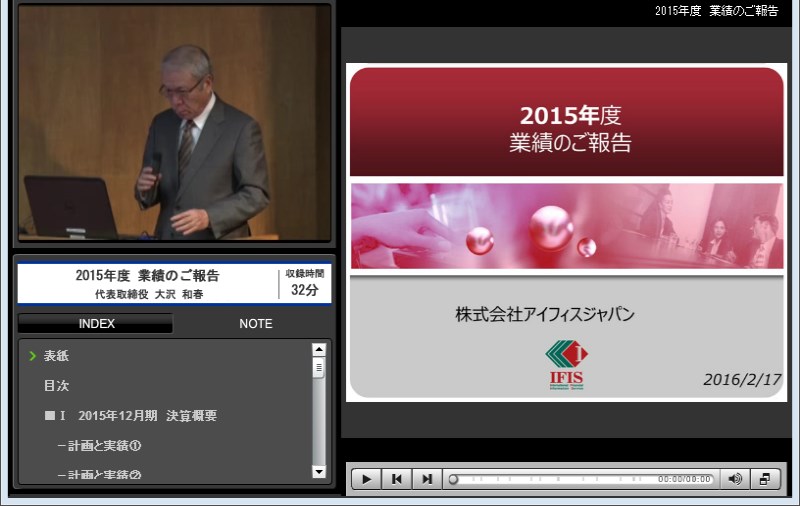Switch layout with the window icon
Viewport: 800px width, 506px height.
click(765, 479)
